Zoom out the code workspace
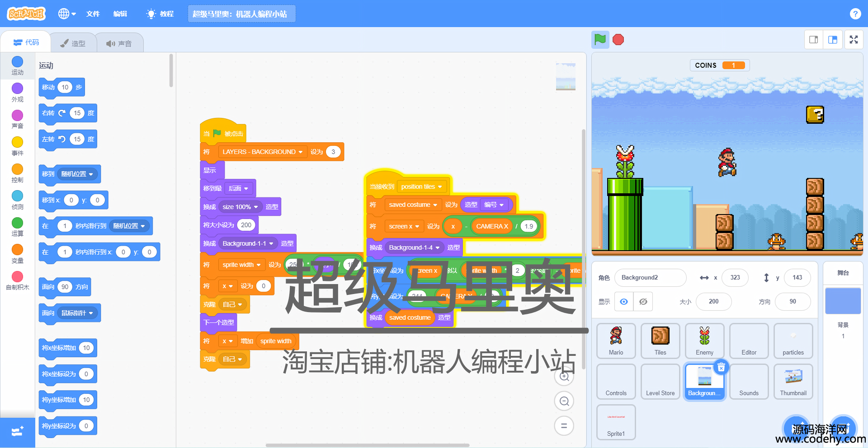868x448 pixels. [x=564, y=401]
